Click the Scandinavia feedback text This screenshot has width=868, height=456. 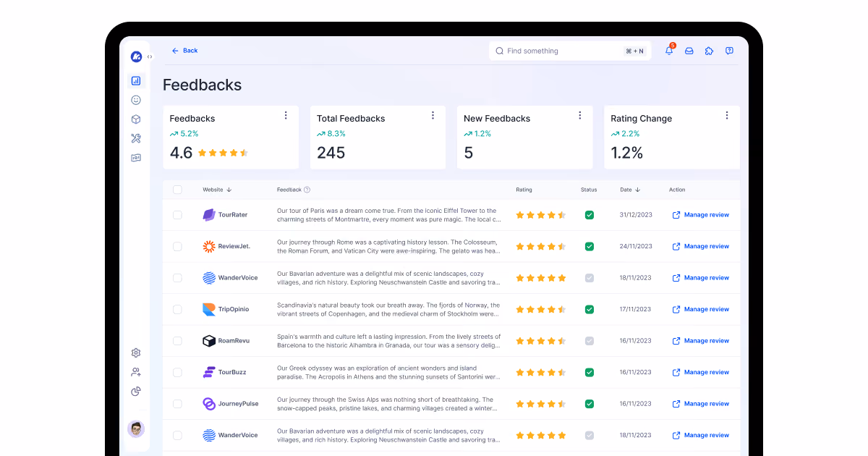point(388,309)
